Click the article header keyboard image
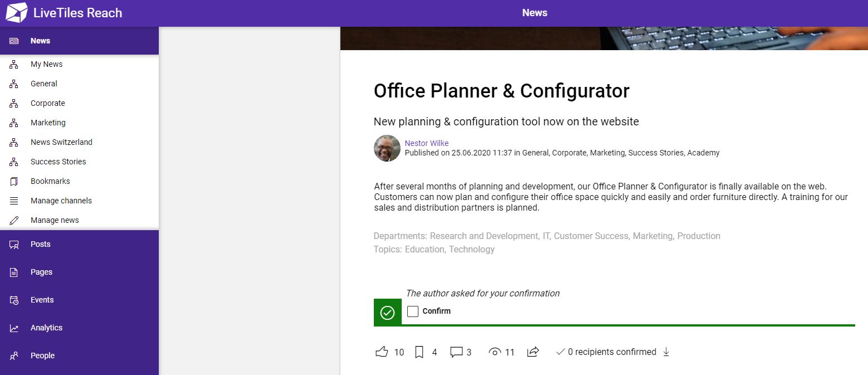 tap(604, 38)
